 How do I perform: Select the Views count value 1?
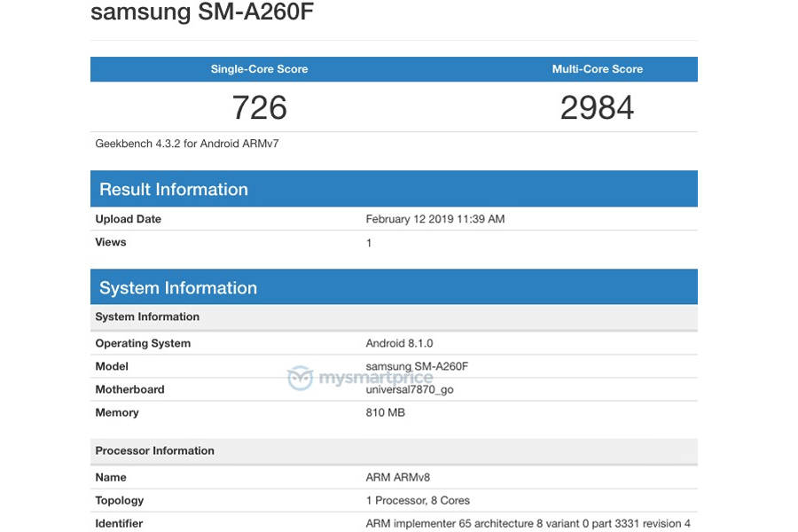pos(369,243)
